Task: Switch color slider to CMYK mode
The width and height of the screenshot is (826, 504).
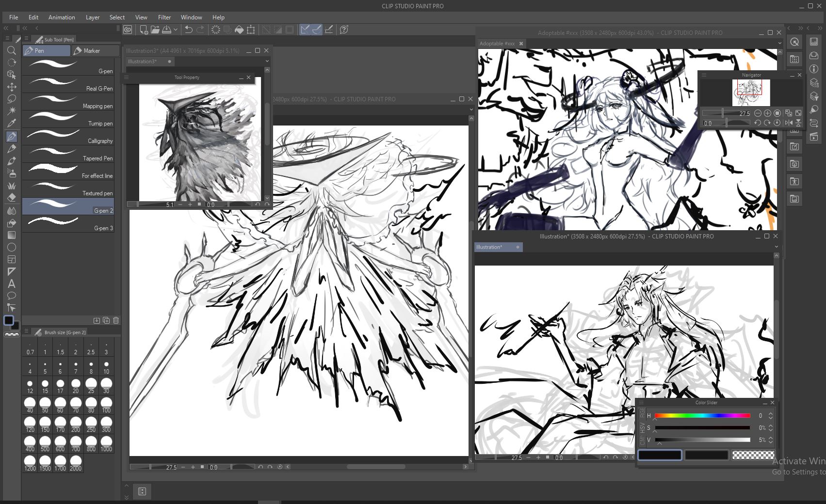Action: coord(643,441)
